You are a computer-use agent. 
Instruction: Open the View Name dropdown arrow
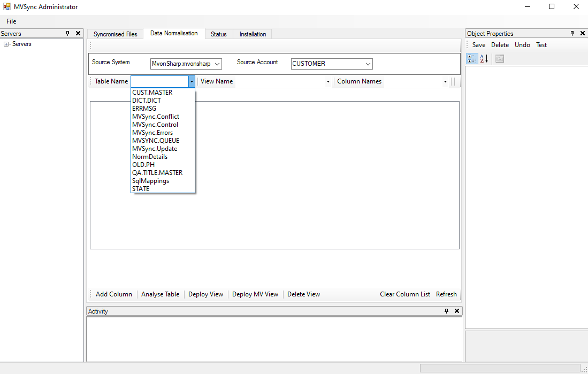[x=328, y=81]
